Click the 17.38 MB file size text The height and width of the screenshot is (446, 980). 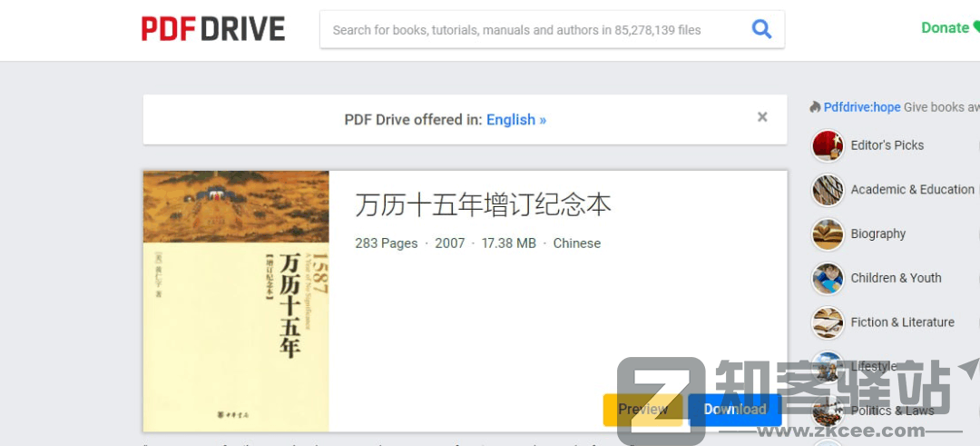coord(509,243)
